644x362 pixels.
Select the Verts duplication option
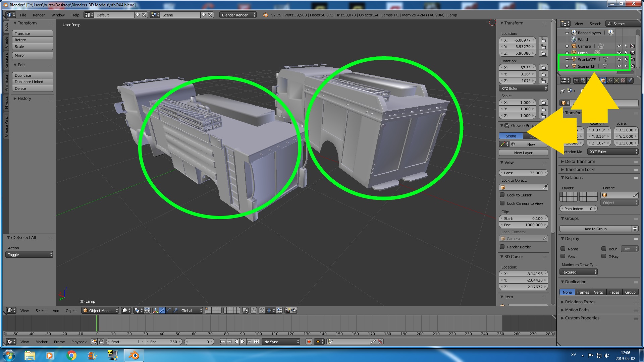(x=598, y=292)
